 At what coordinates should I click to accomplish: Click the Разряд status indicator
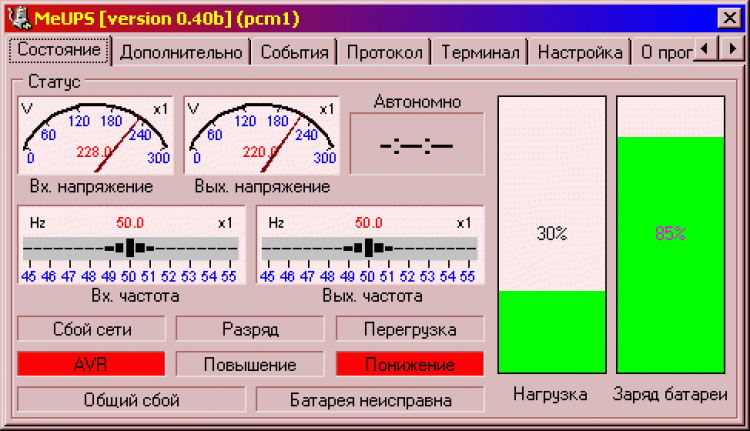tap(250, 329)
